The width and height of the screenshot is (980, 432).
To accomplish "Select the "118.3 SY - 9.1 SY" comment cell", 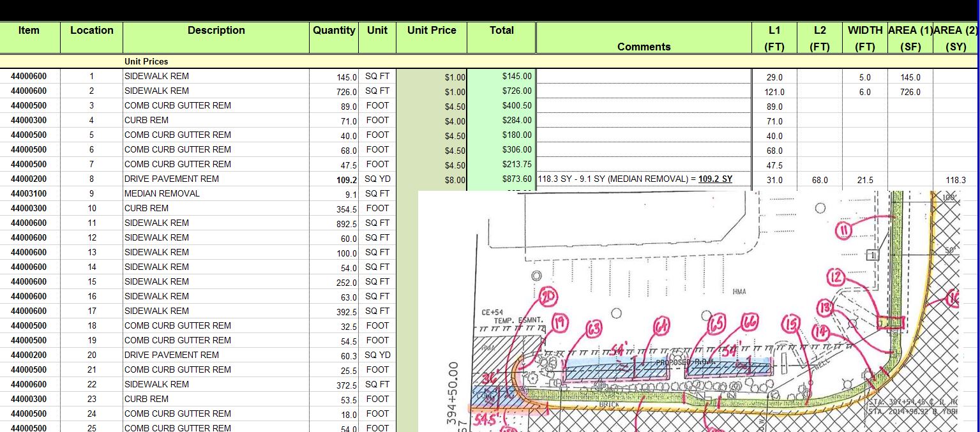I will point(644,179).
